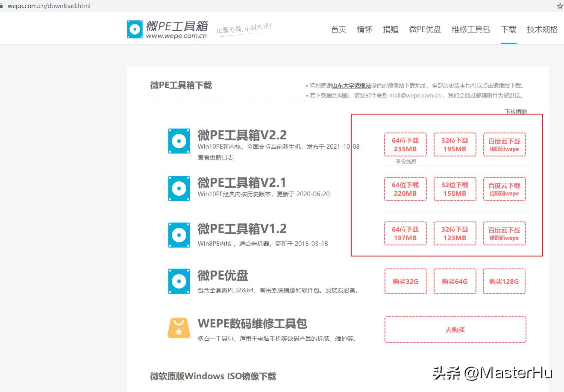Open 百度云下载 for 微PE工具箱V1.2
564x392 pixels.
point(504,233)
